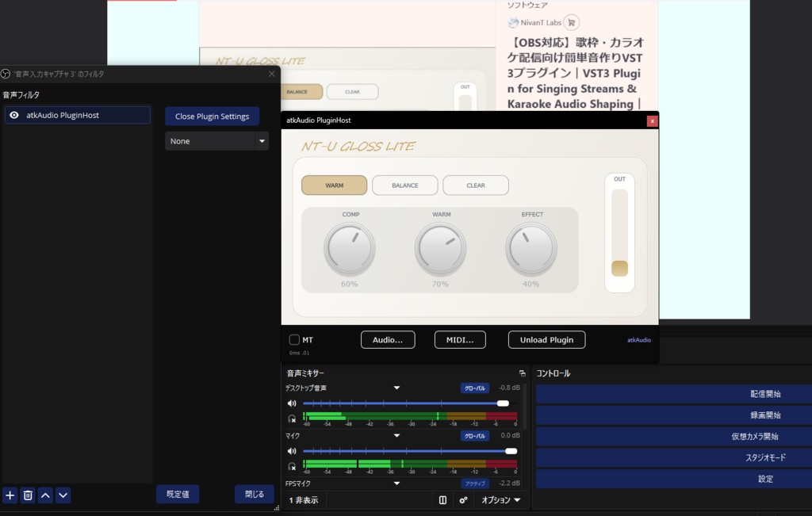
Task: Click the 70% WARM value text
Action: tap(440, 284)
